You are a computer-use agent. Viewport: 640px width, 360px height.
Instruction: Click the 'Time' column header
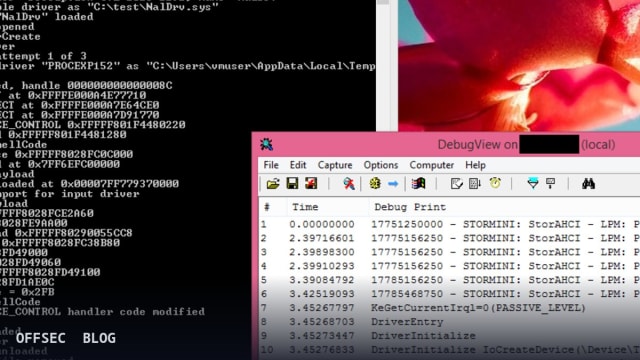[328, 207]
